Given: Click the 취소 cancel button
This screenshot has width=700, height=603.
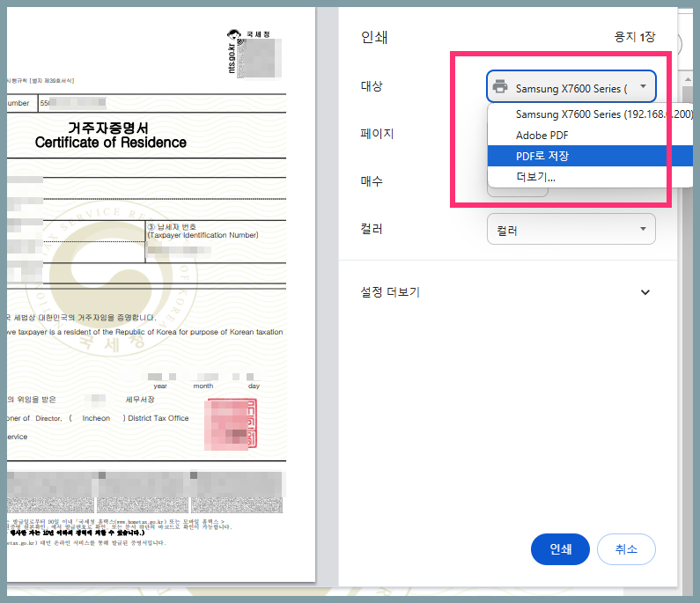Looking at the screenshot, I should coord(626,549).
